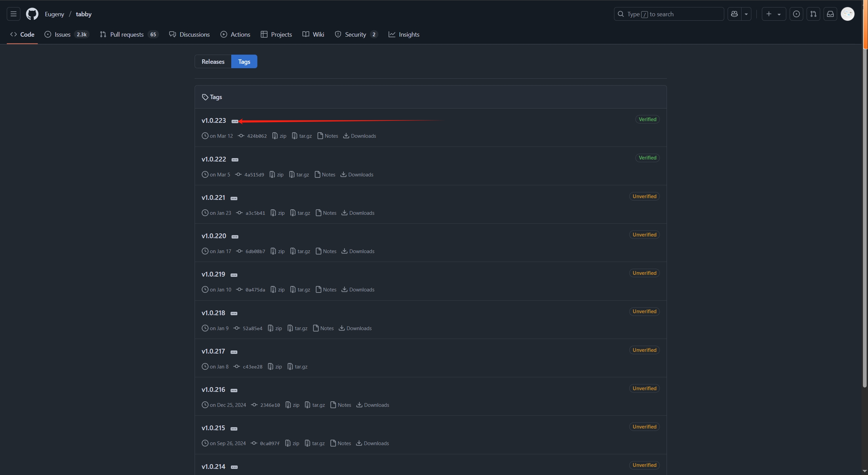868x475 pixels.
Task: Expand the ellipsis next to v1.0.219
Action: pos(234,275)
